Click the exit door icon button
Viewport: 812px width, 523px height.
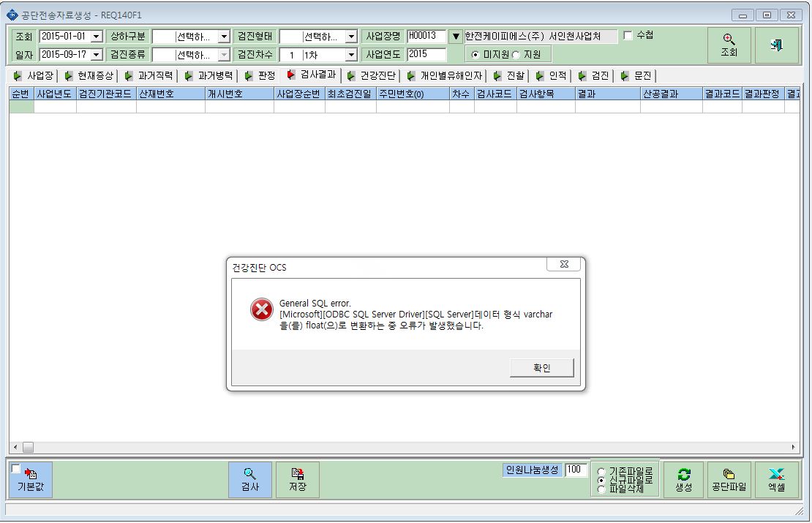[x=776, y=45]
